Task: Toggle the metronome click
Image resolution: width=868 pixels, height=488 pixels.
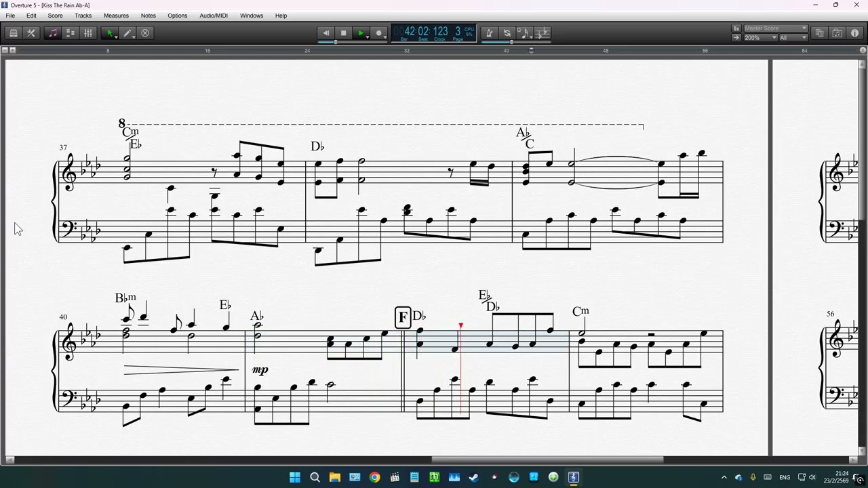Action: (489, 33)
